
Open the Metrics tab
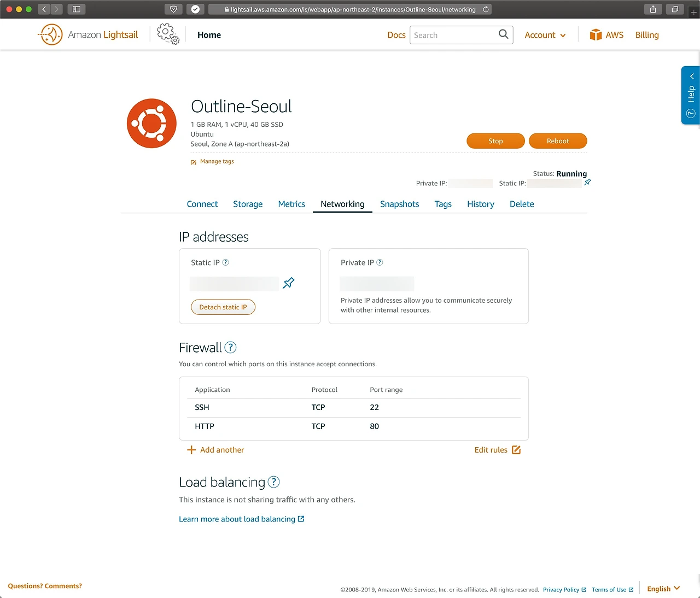pos(291,204)
